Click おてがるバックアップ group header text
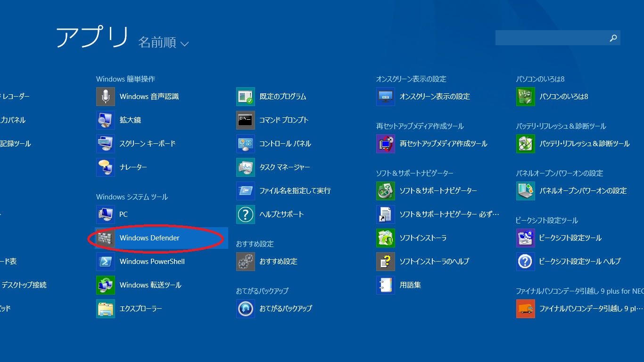 click(x=262, y=291)
